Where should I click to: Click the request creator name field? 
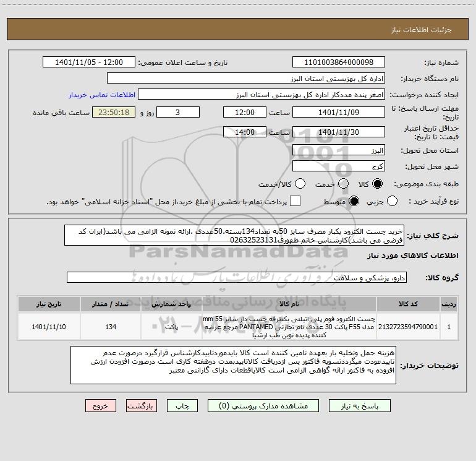[261, 95]
